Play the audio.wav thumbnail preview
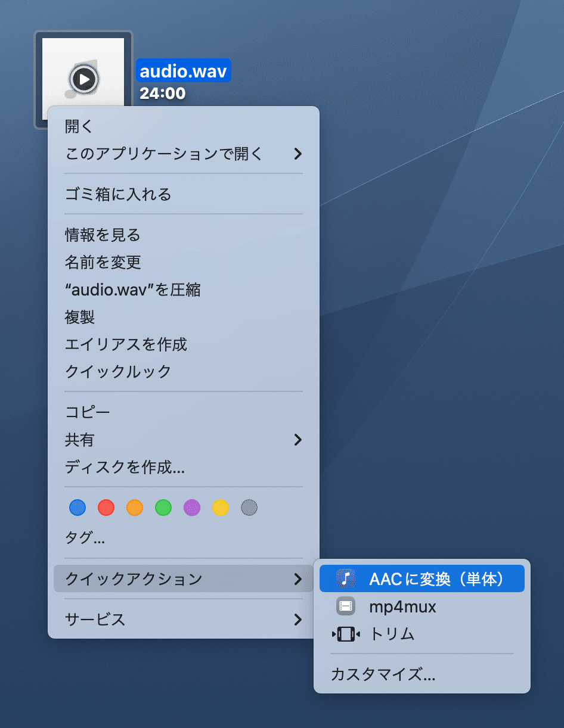564x728 pixels. [84, 78]
